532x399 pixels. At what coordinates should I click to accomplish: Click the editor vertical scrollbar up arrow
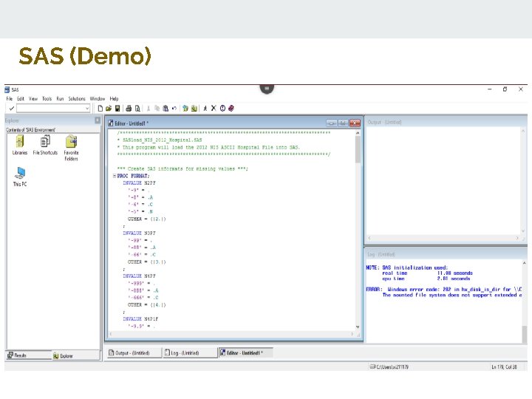[358, 133]
